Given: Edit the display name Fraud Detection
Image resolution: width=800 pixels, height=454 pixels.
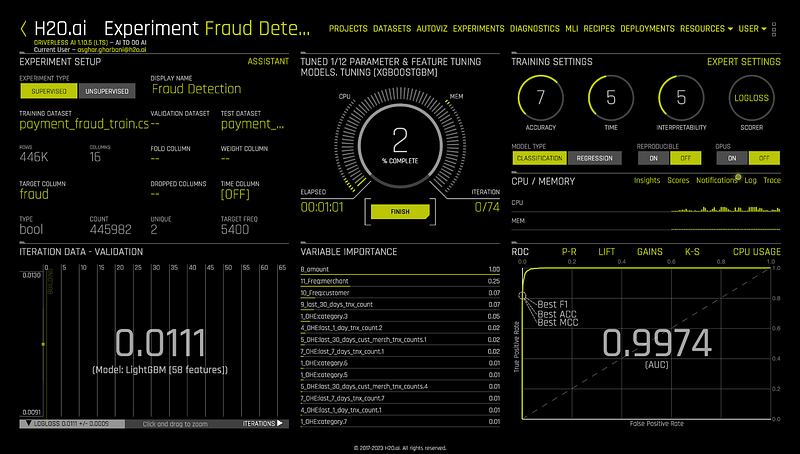Looking at the screenshot, I should click(x=196, y=89).
